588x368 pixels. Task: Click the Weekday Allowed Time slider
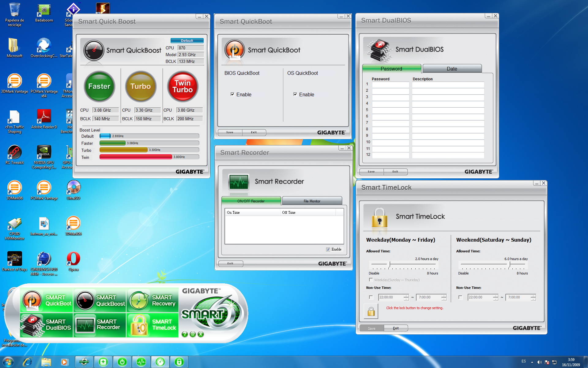coord(389,264)
